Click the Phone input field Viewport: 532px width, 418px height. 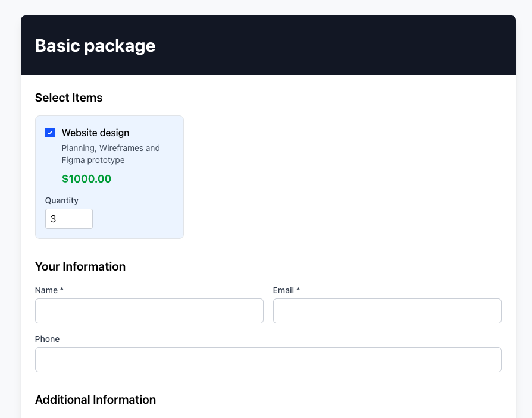coord(268,360)
